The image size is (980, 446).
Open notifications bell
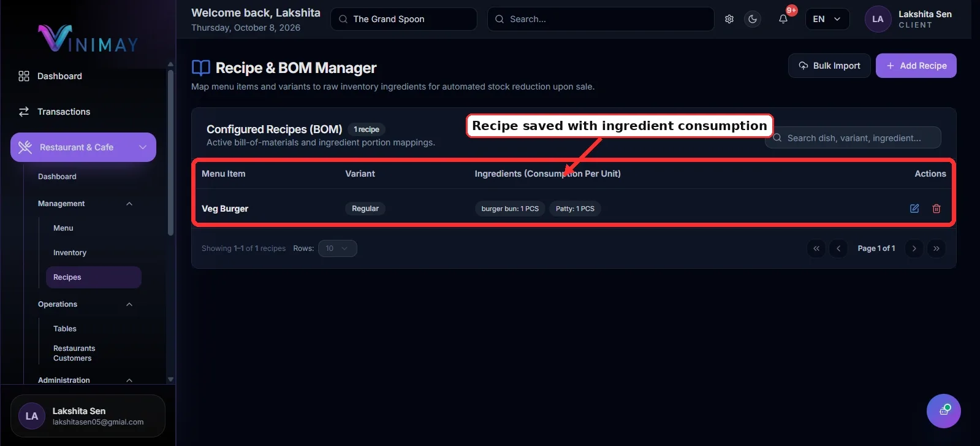(x=783, y=19)
